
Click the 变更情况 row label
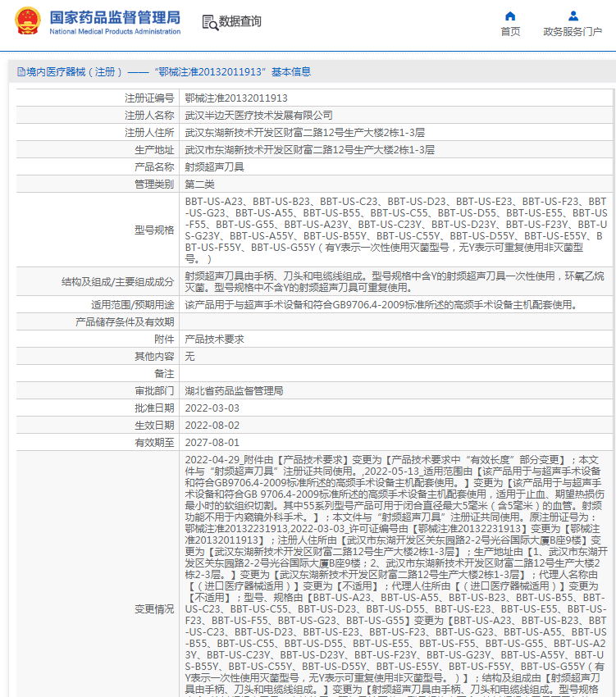click(x=154, y=609)
